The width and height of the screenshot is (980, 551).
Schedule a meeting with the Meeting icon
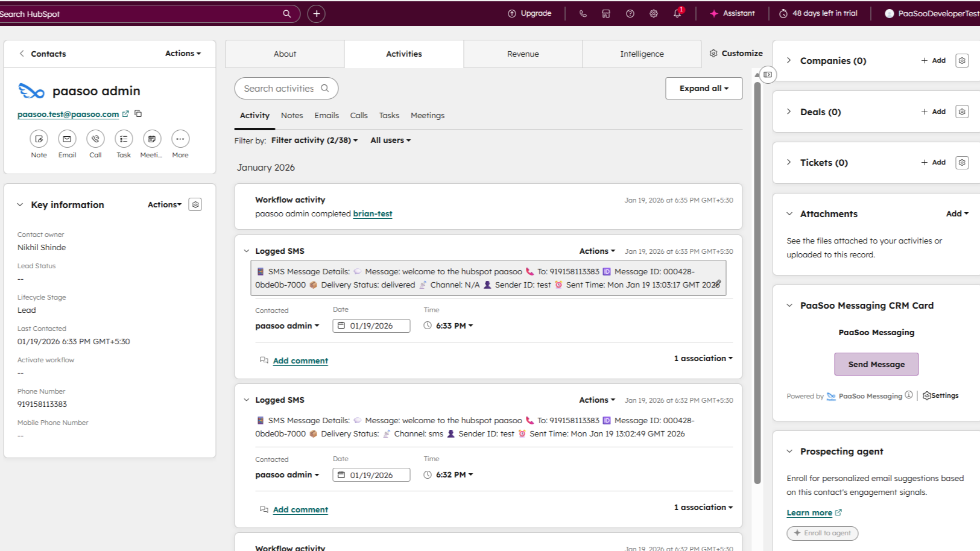tap(151, 140)
